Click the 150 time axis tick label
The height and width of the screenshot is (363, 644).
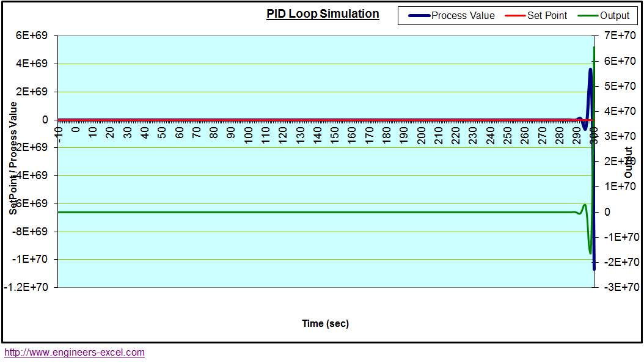335,135
